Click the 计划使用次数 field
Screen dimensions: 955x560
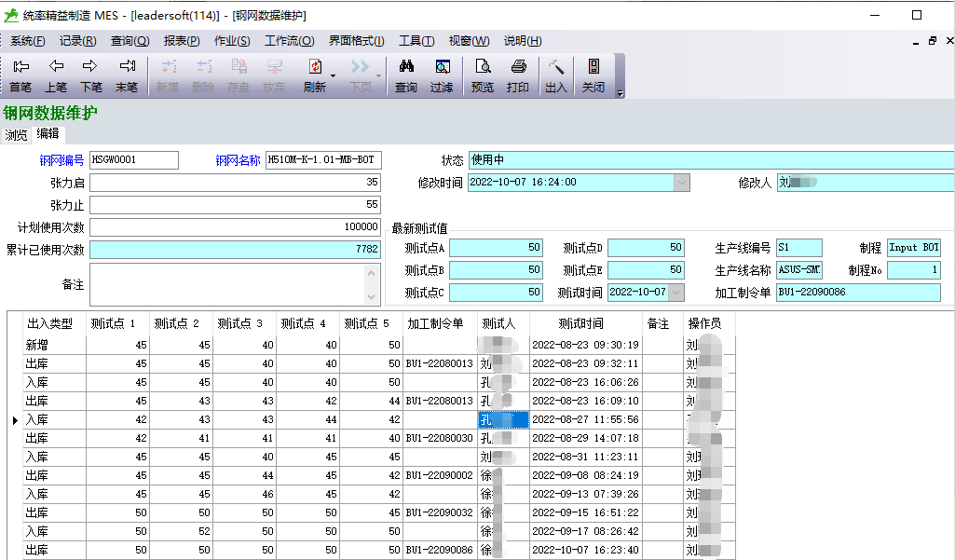point(235,227)
